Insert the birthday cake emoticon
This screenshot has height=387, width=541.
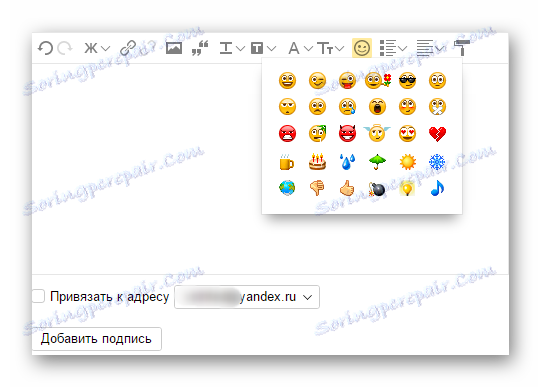coord(317,162)
